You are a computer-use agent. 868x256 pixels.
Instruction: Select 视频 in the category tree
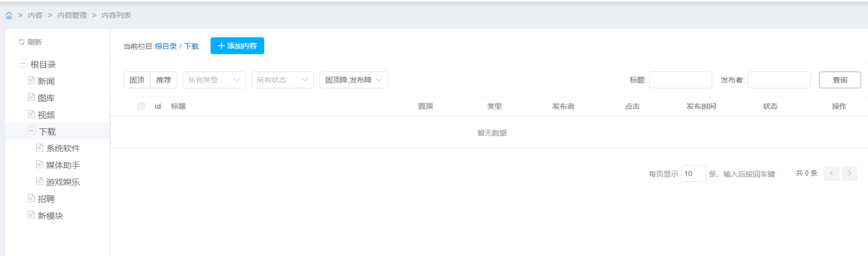click(x=46, y=115)
